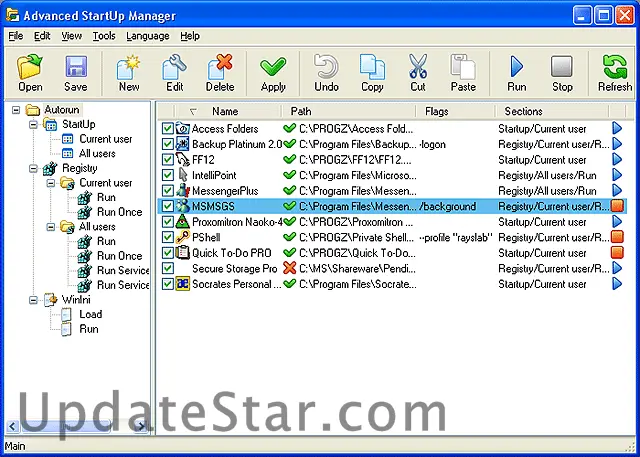Image resolution: width=640 pixels, height=457 pixels.
Task: Click run arrow for Backup Platinum row
Action: [x=617, y=144]
